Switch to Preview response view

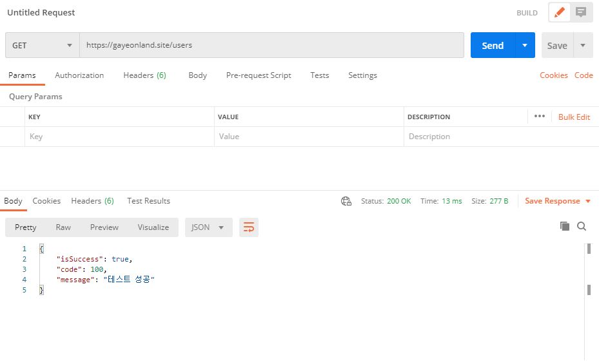click(104, 227)
